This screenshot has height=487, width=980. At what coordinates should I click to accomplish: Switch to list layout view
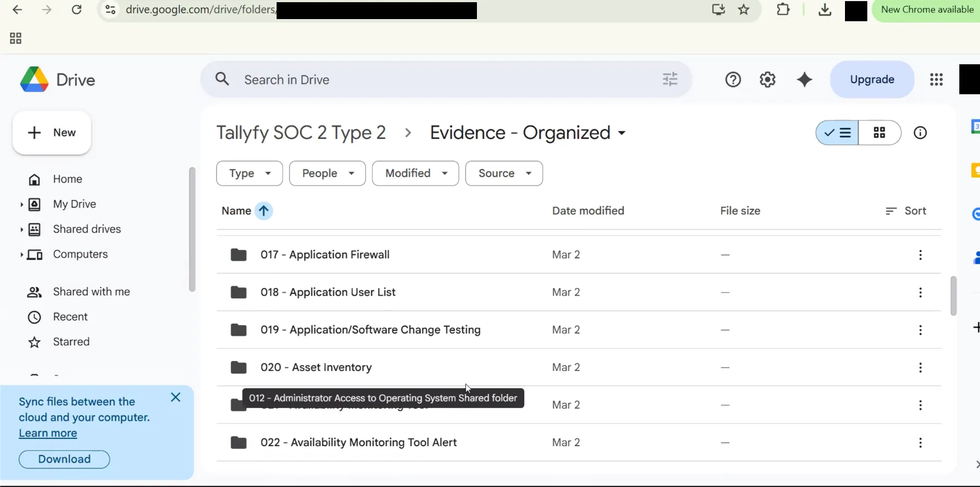(837, 133)
